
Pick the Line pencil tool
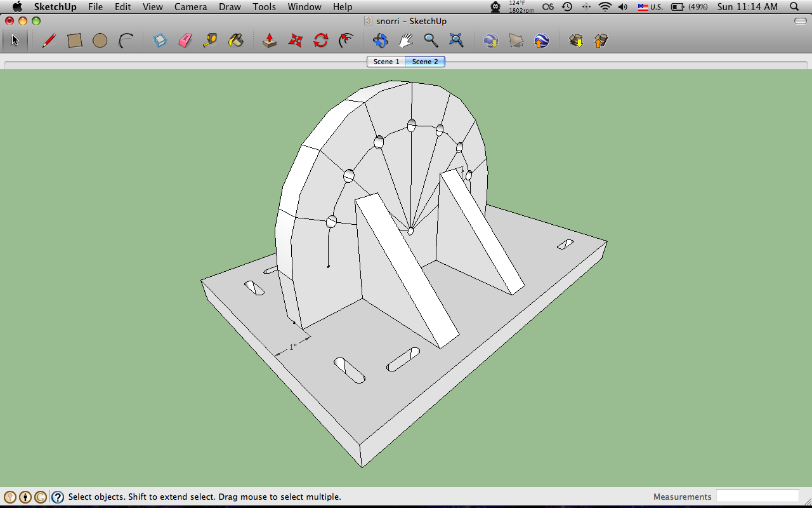coord(49,41)
